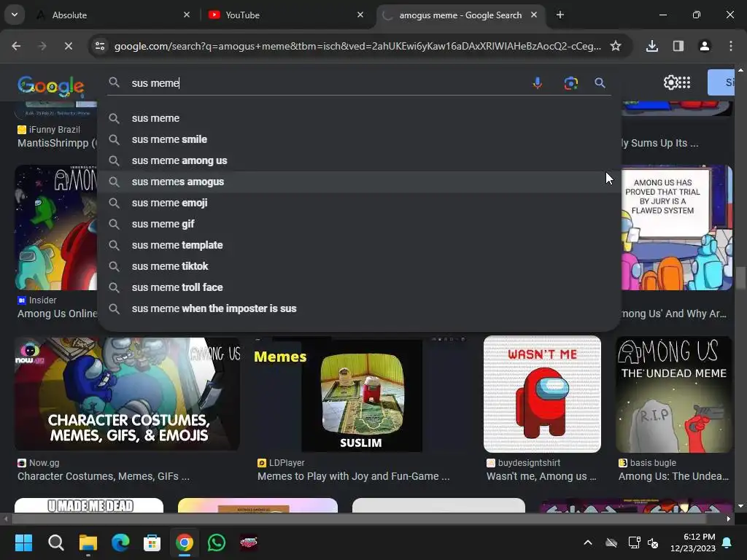Open Google Lens image search icon

coord(570,83)
